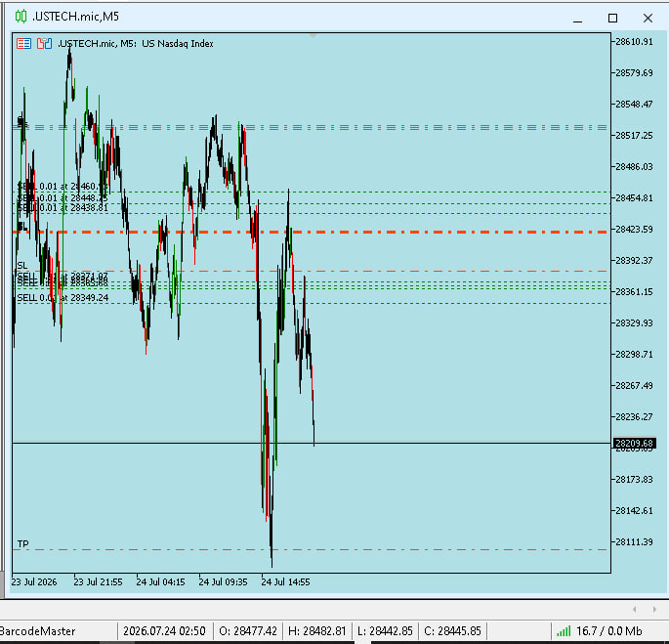Click the 28111.39 price scale value
The image size is (669, 644).
pos(634,542)
